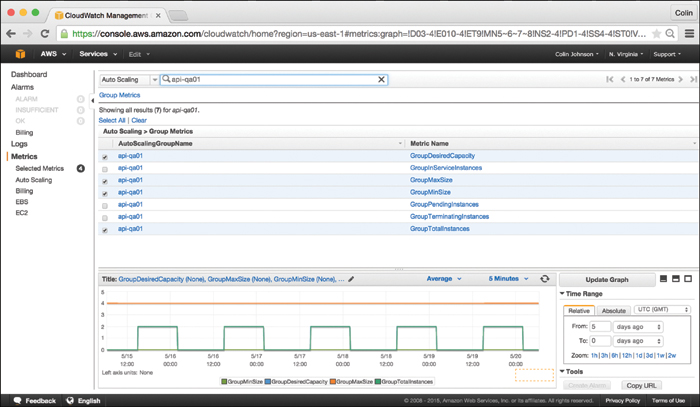The width and height of the screenshot is (700, 407).
Task: Collapse the Time Range section
Action: (581, 294)
